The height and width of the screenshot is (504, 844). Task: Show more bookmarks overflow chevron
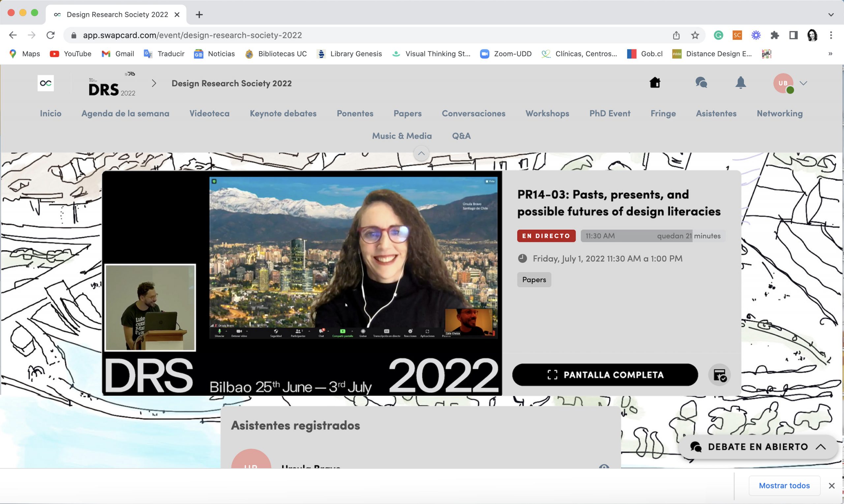830,54
